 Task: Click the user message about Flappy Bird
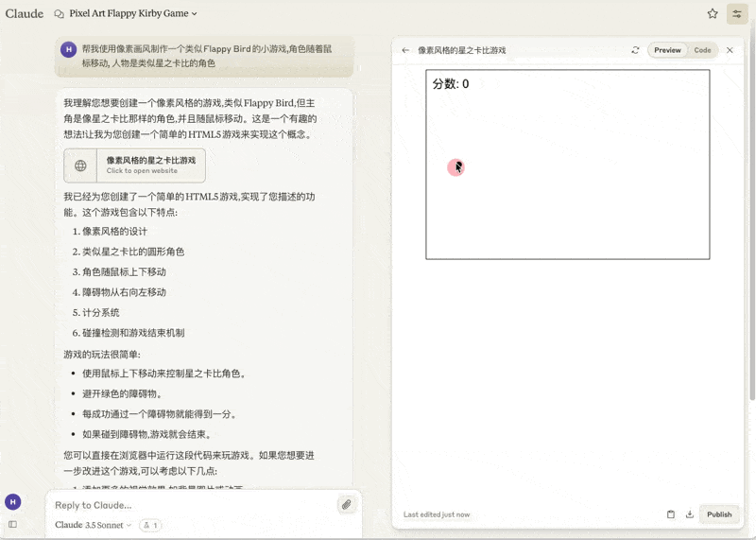204,56
